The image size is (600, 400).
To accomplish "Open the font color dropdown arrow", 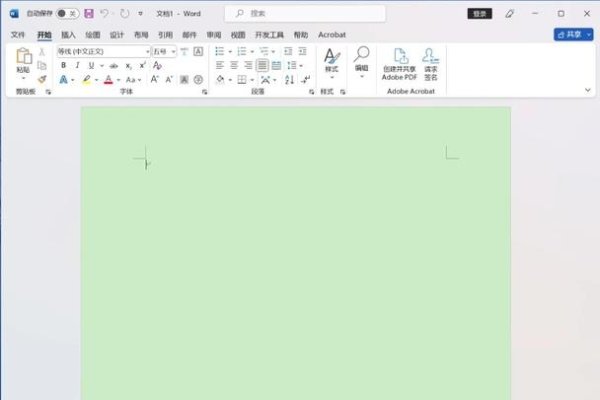I will [x=119, y=80].
